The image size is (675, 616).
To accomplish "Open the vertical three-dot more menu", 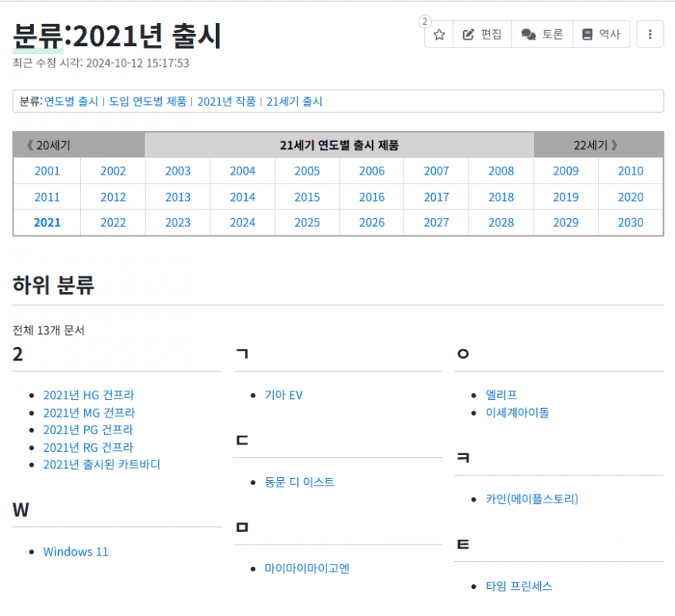I will [x=650, y=33].
